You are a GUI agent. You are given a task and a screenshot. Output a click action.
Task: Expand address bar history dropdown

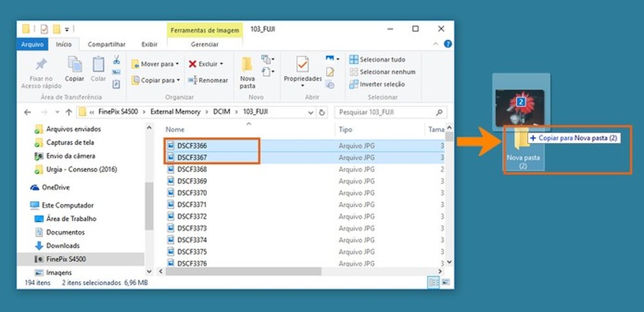[311, 112]
